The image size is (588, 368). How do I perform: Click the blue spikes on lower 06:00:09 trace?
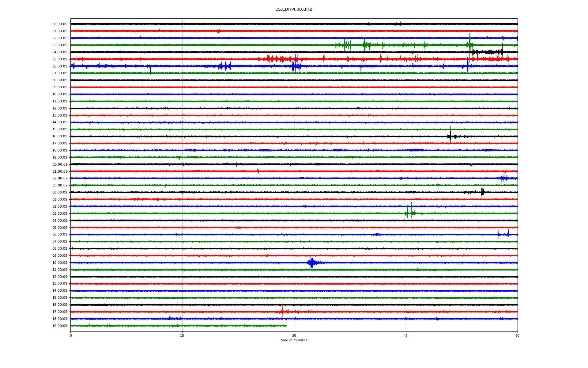click(x=498, y=235)
